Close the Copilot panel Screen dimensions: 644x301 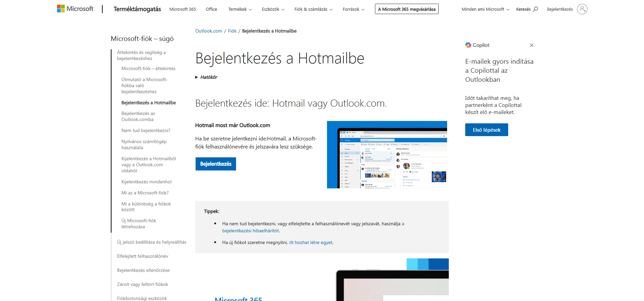pyautogui.click(x=532, y=45)
